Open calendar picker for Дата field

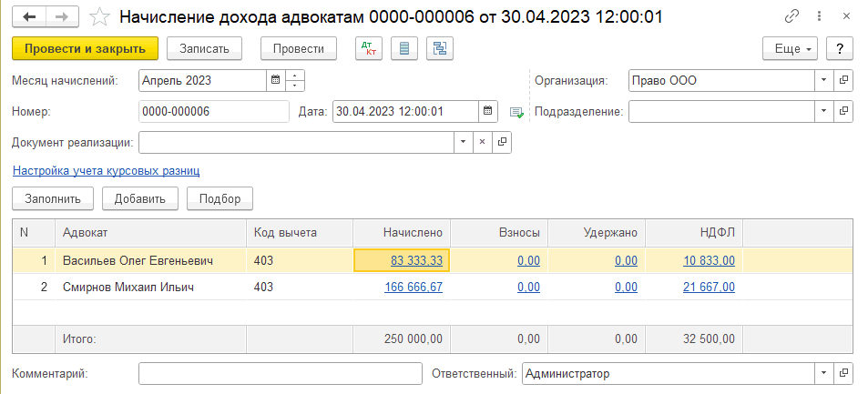489,111
